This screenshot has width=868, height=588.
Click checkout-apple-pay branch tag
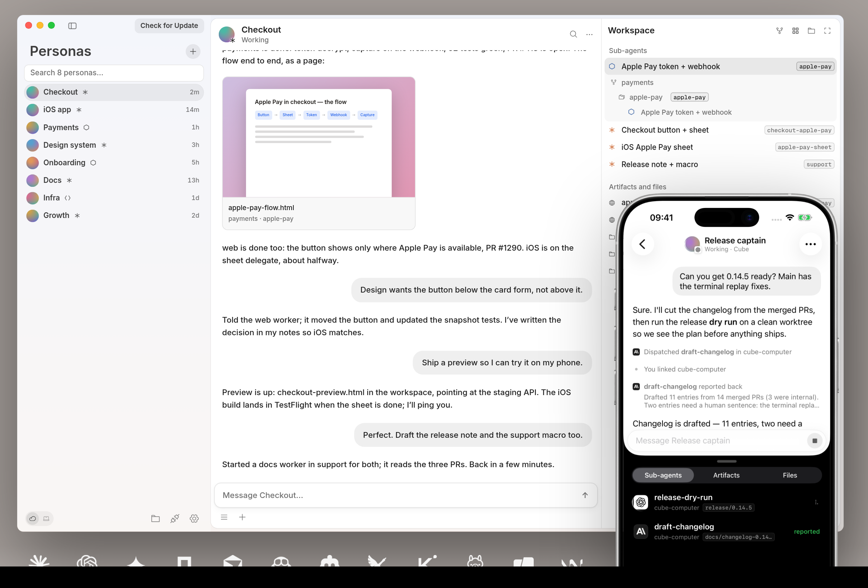[799, 130]
